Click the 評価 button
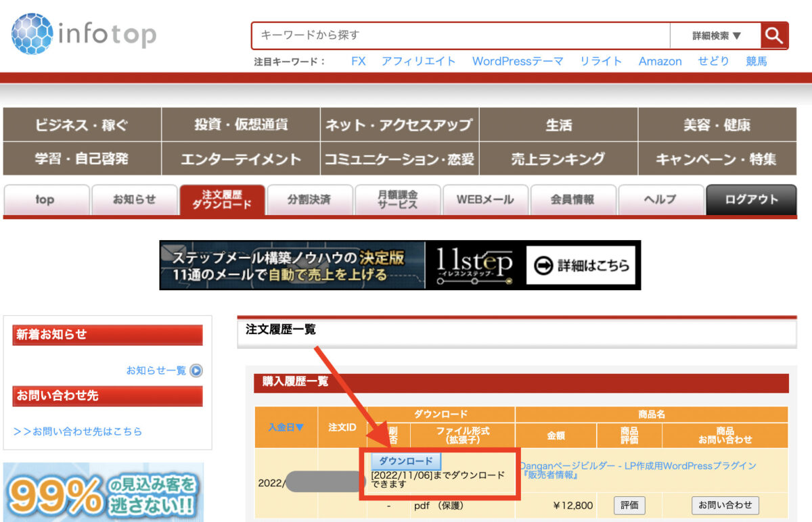 click(x=629, y=505)
